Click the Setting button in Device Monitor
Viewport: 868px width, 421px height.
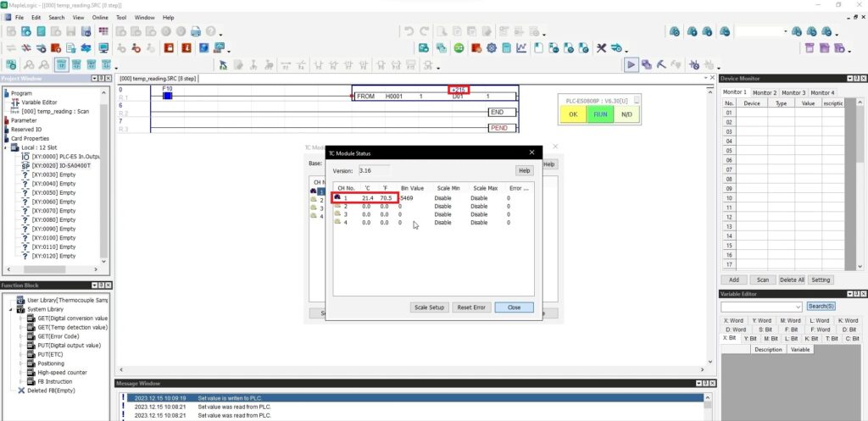click(821, 280)
